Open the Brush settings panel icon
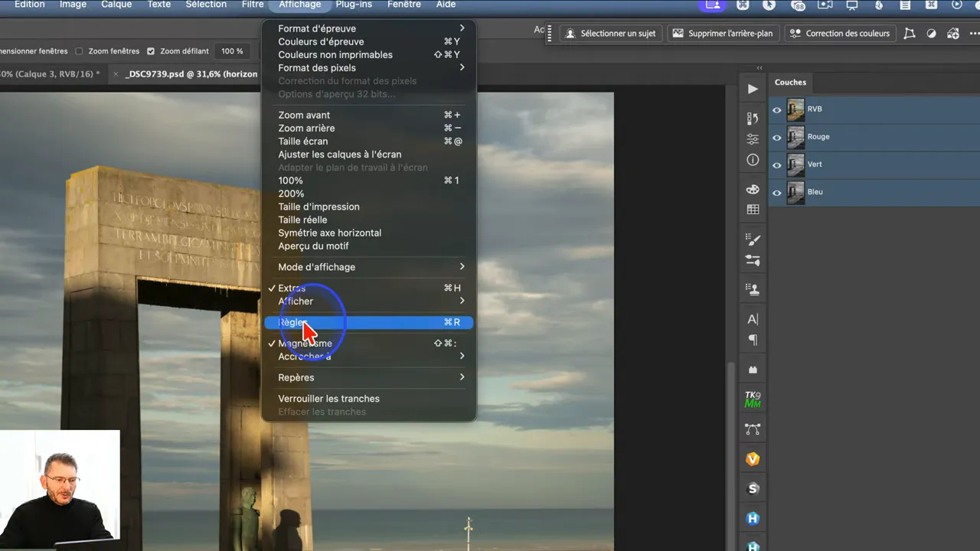The width and height of the screenshot is (980, 551). click(753, 240)
